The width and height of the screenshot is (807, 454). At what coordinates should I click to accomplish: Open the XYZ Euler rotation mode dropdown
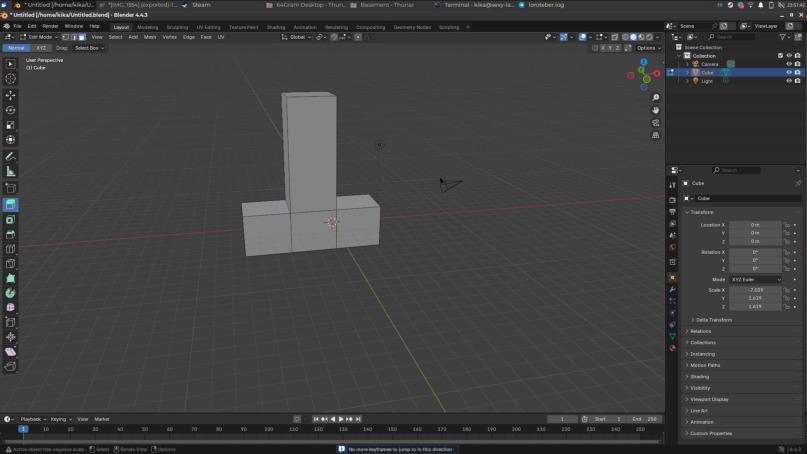[x=756, y=279]
